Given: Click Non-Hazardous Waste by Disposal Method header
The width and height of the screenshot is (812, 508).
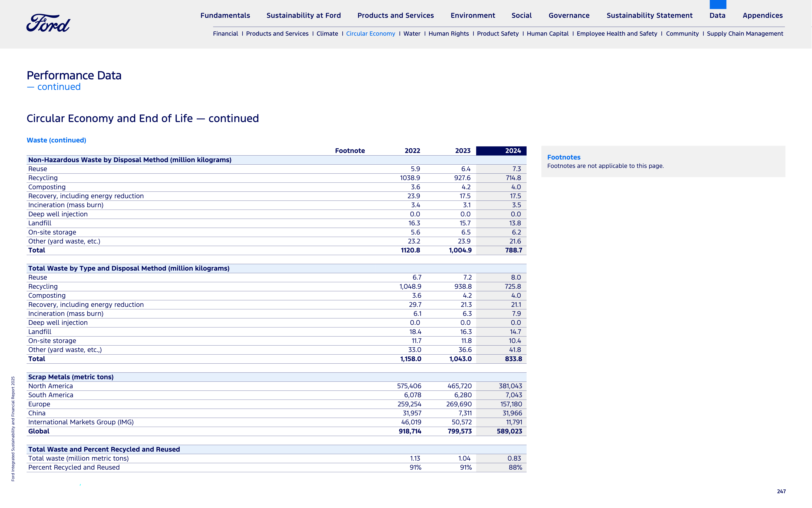Looking at the screenshot, I should tap(130, 160).
